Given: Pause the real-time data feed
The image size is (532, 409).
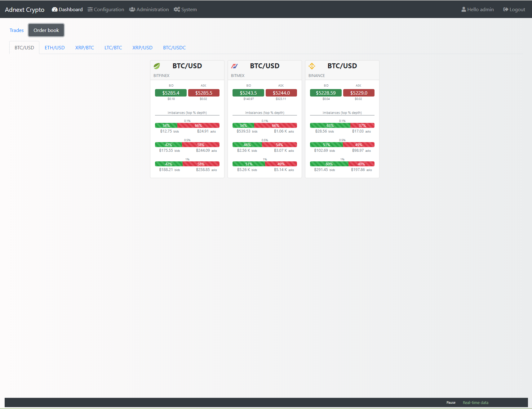Looking at the screenshot, I should click(451, 403).
